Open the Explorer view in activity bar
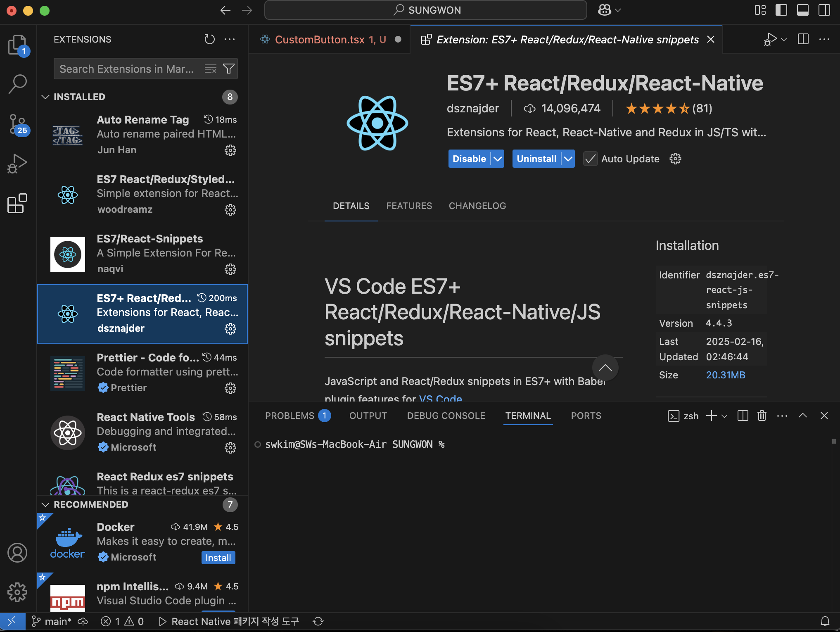Image resolution: width=840 pixels, height=632 pixels. click(x=17, y=45)
